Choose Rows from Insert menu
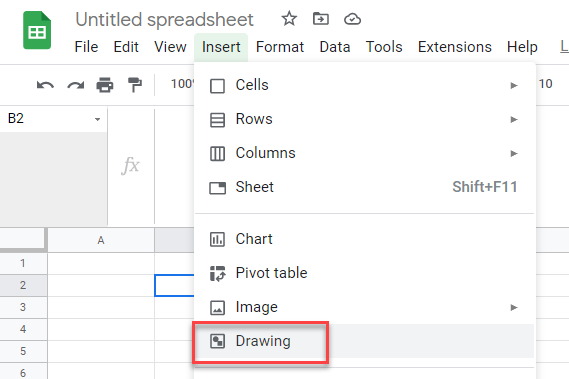This screenshot has width=569, height=379. tap(364, 119)
